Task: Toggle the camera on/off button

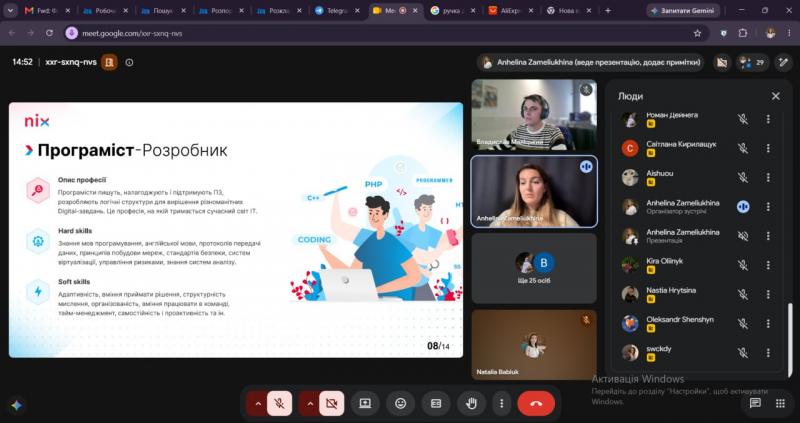Action: 332,404
